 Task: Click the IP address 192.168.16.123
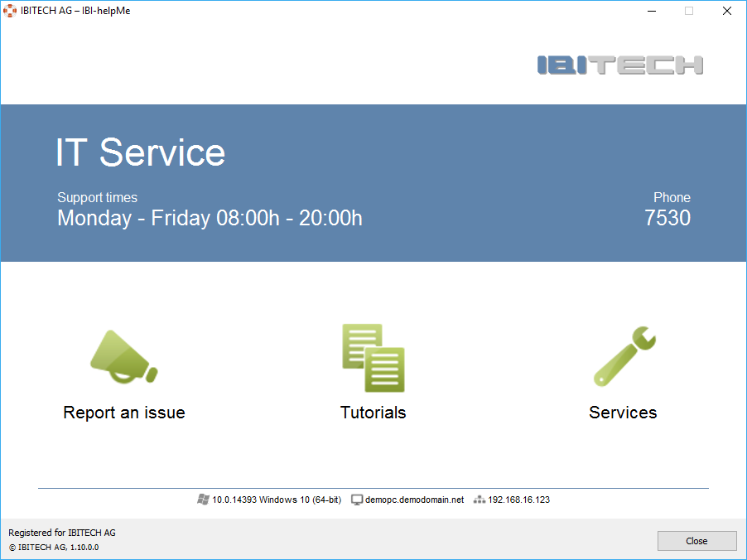(x=518, y=500)
